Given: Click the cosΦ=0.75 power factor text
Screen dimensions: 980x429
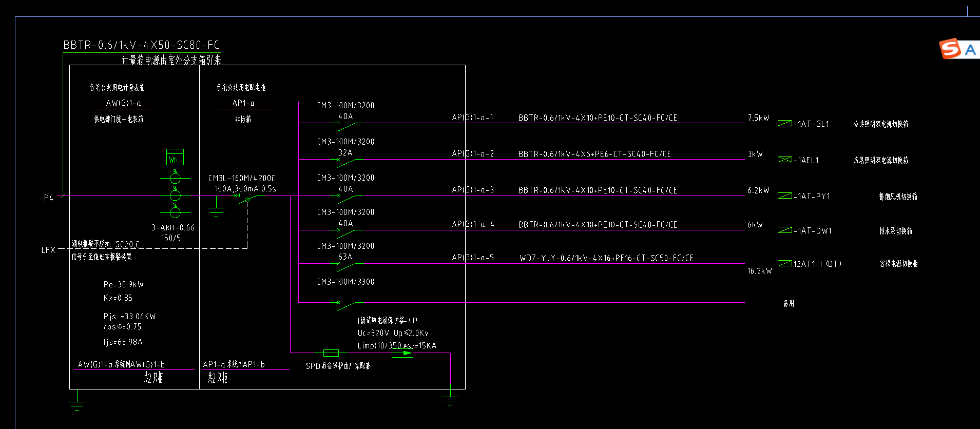Looking at the screenshot, I should click(122, 326).
